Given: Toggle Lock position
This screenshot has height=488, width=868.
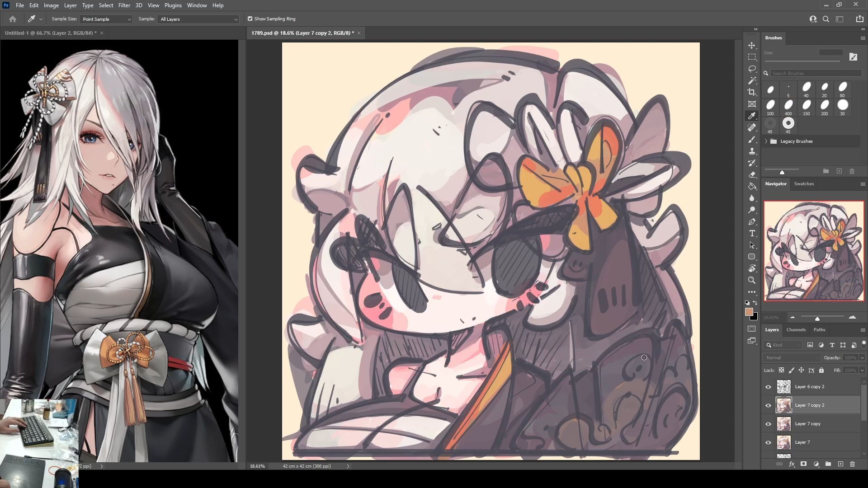Looking at the screenshot, I should click(801, 370).
